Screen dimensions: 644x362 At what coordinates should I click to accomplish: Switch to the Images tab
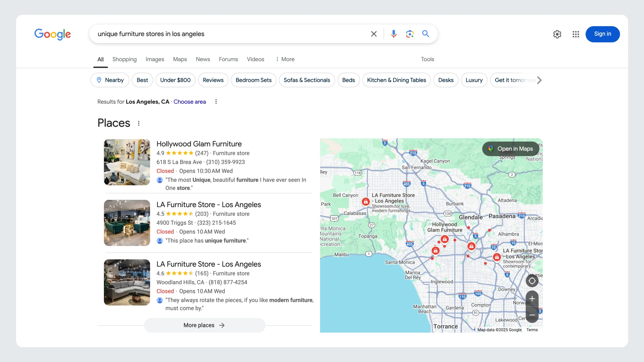(155, 59)
